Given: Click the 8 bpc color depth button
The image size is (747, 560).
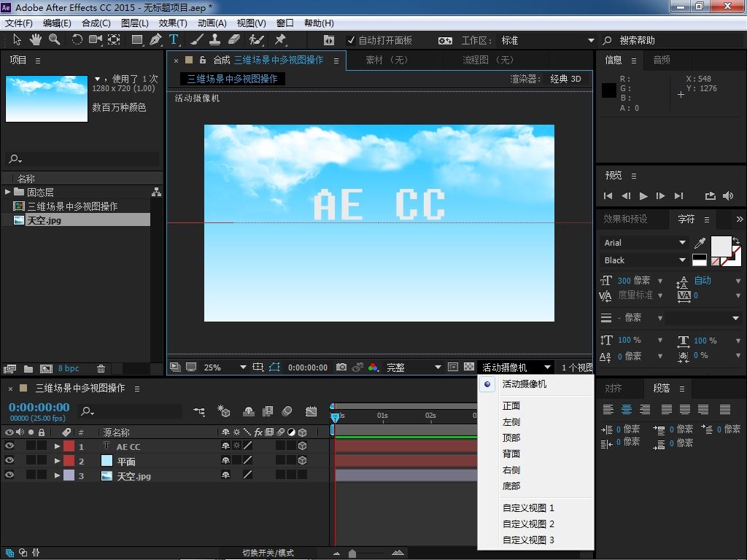Looking at the screenshot, I should coord(69,368).
